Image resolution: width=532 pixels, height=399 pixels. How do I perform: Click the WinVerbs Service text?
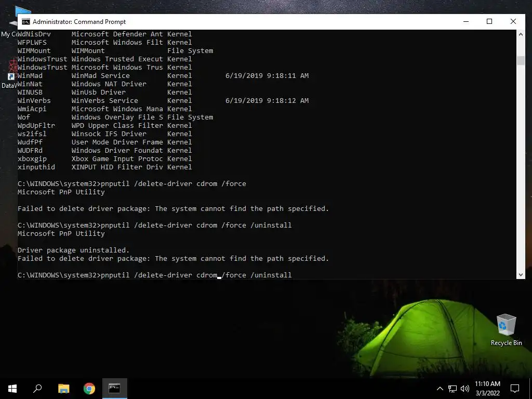pos(104,100)
